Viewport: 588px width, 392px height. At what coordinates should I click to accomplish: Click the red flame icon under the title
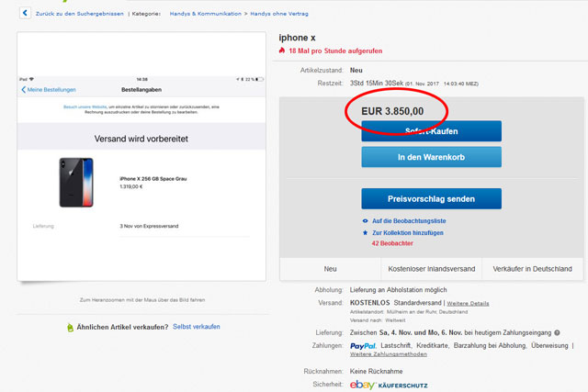(x=281, y=50)
